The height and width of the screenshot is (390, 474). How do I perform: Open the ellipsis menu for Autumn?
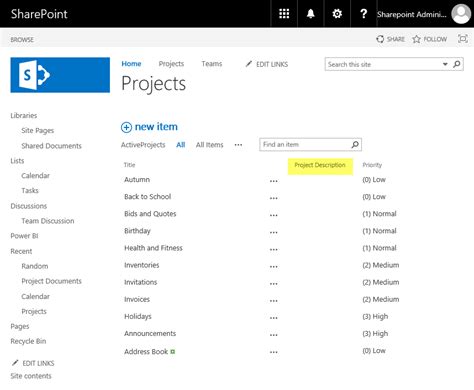[x=274, y=181]
